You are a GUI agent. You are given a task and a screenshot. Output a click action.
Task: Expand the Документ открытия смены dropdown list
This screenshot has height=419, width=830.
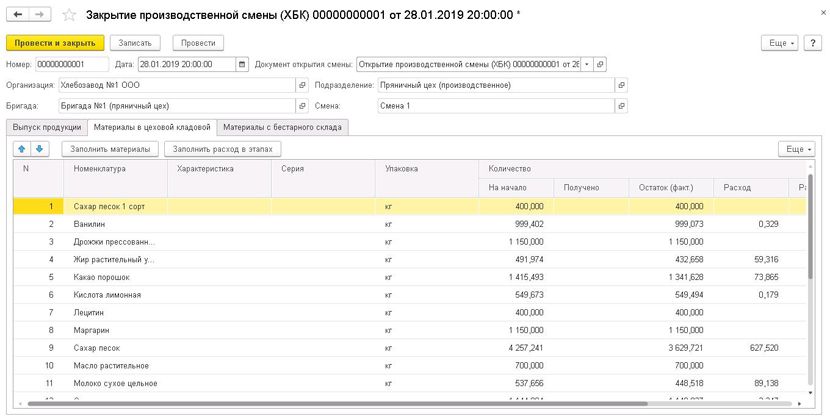tap(587, 65)
